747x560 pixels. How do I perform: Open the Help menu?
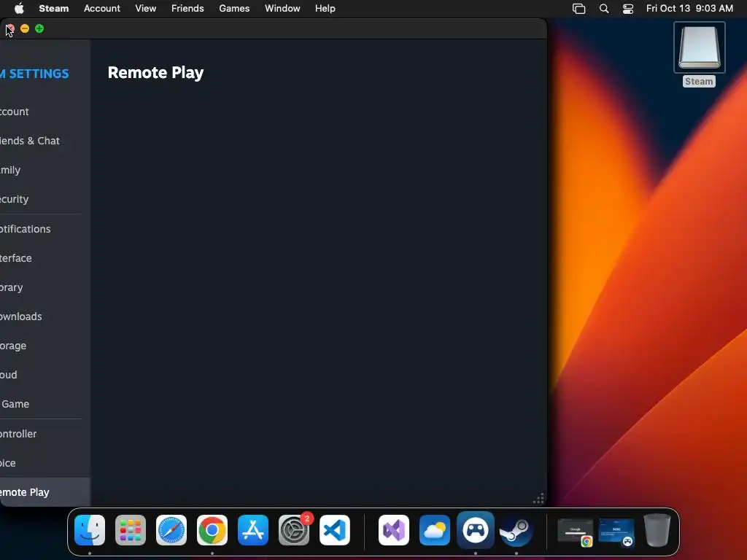coord(325,8)
